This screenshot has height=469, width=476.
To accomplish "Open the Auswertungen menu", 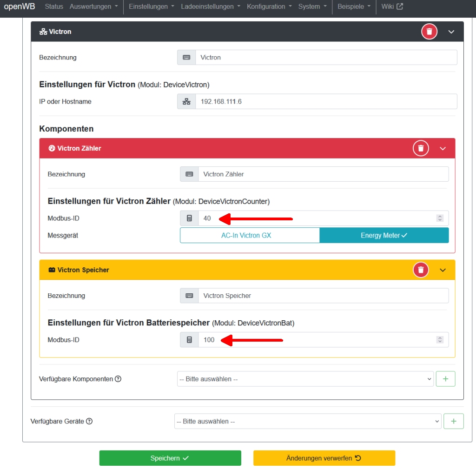I will (x=93, y=7).
